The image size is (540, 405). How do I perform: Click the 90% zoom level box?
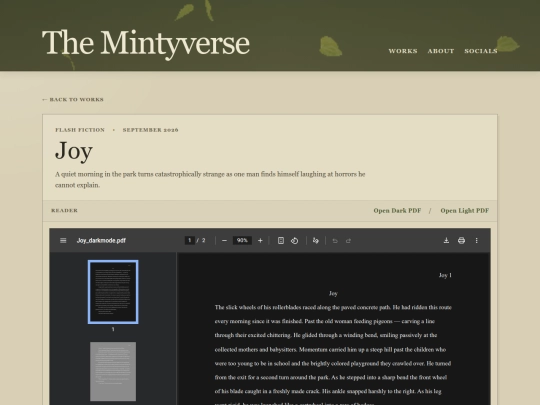tap(242, 240)
